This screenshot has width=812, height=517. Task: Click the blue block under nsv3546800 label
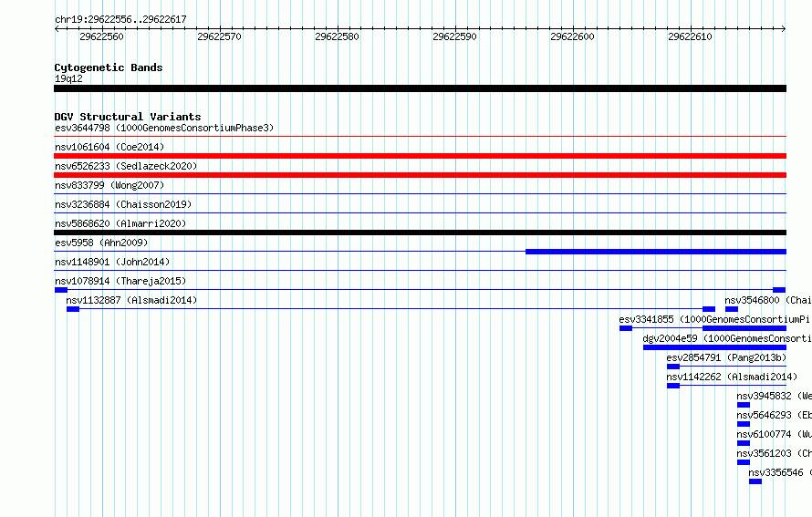(x=731, y=309)
